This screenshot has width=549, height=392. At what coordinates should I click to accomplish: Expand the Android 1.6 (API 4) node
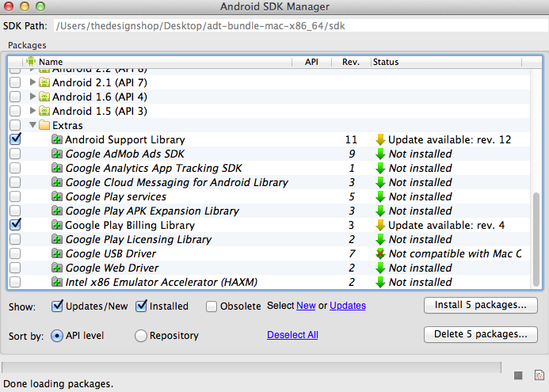pyautogui.click(x=32, y=97)
